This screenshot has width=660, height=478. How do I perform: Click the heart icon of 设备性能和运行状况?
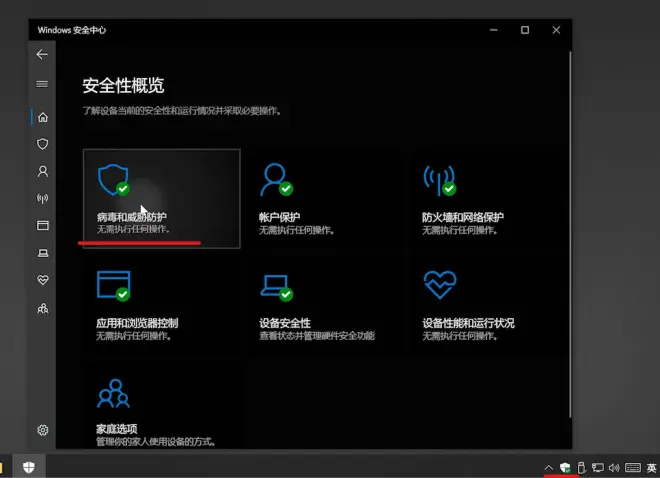click(x=440, y=285)
